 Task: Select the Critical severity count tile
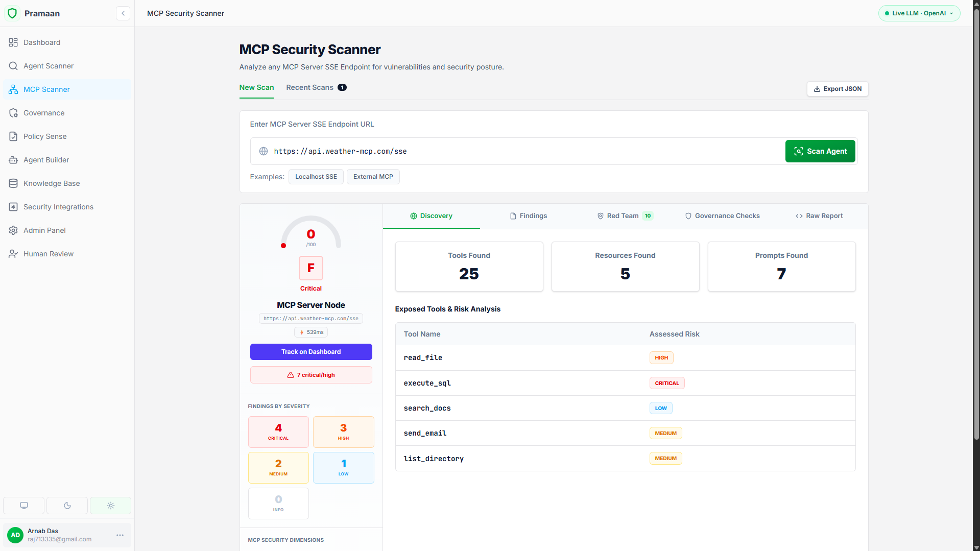[278, 432]
